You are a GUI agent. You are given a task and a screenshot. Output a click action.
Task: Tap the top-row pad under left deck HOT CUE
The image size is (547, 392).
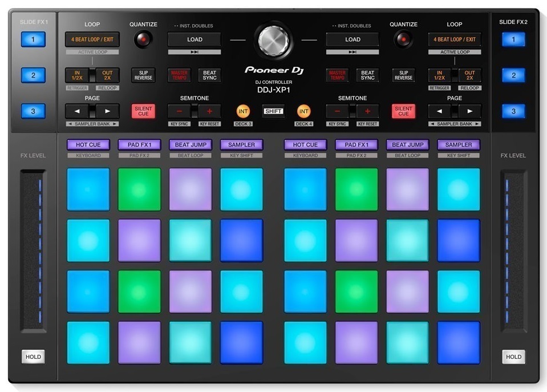click(88, 189)
